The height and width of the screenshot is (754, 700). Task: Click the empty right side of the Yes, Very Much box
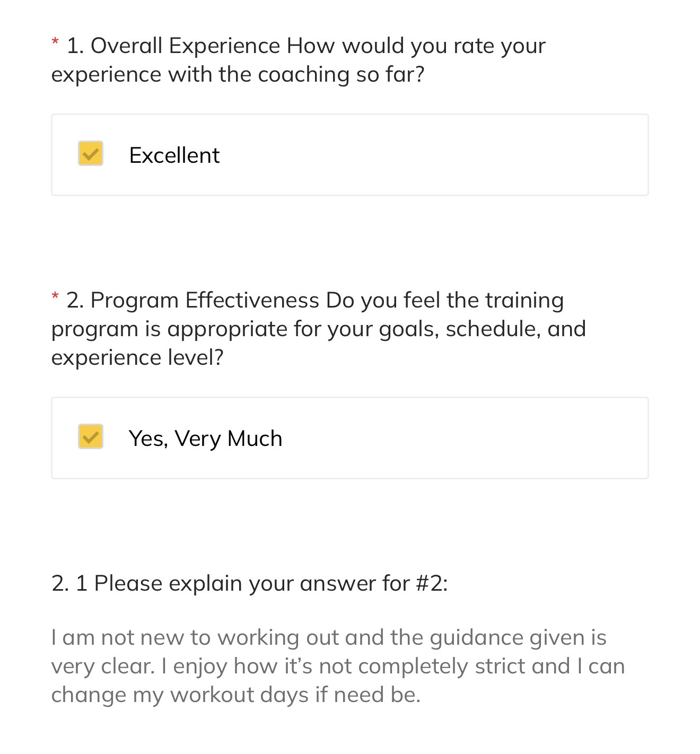point(477,439)
